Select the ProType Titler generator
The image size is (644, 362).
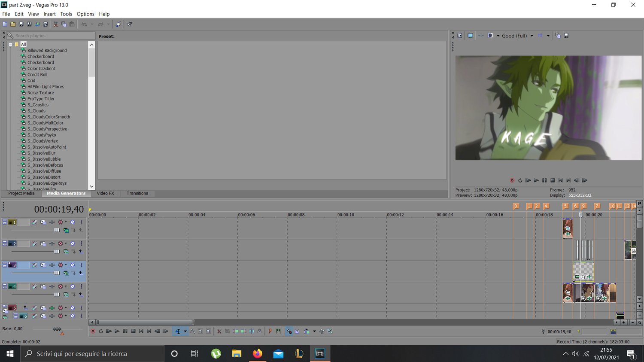click(x=41, y=99)
